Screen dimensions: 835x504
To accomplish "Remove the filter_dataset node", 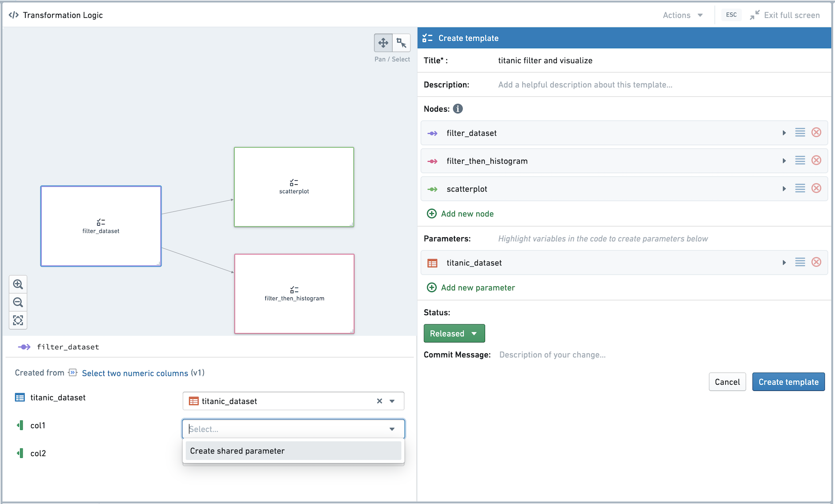I will point(816,133).
